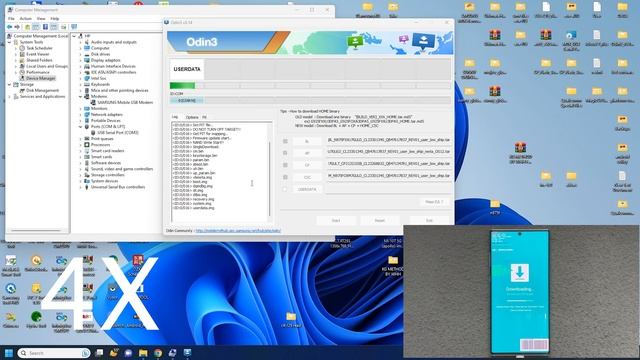The image size is (640, 360).
Task: Collapse the Modems device category
Action: 80,97
